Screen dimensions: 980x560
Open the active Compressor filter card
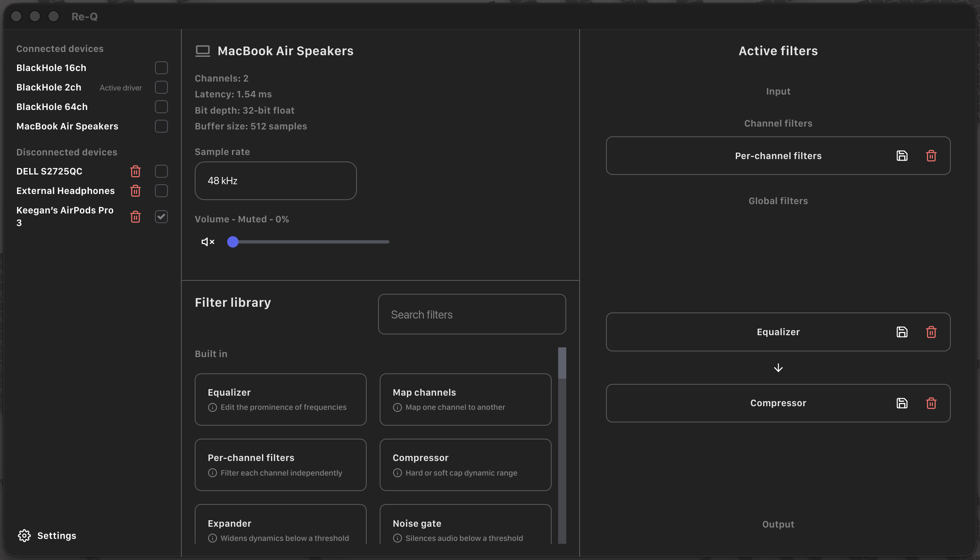pyautogui.click(x=778, y=403)
